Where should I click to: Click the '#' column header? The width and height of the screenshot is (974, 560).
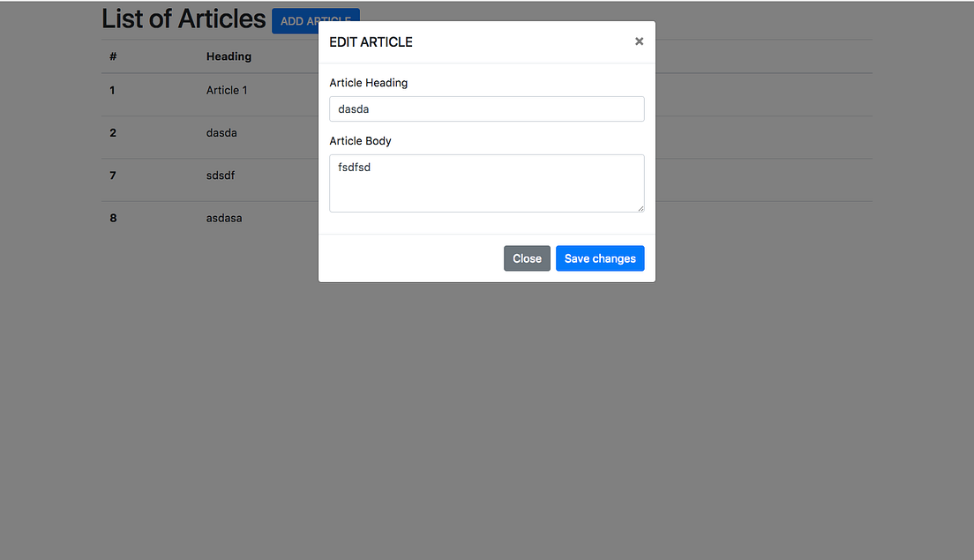[x=112, y=56]
